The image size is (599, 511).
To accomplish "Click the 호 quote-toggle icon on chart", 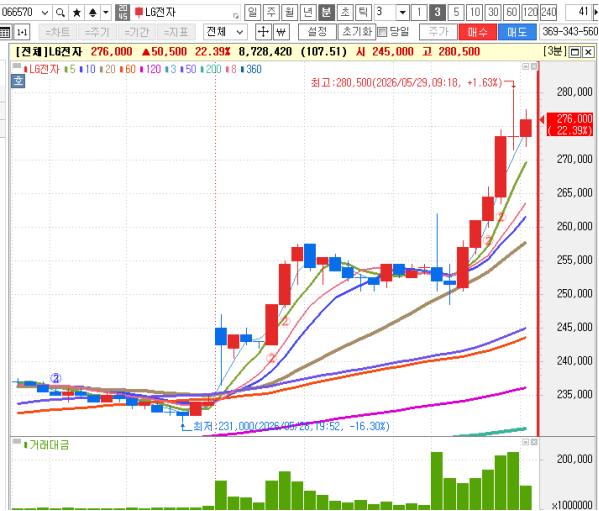I will click(x=18, y=81).
